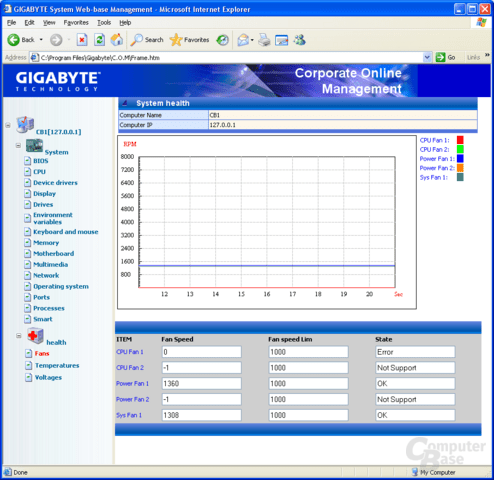Open the Help menu
Screen dimensions: 494x480
[x=125, y=23]
